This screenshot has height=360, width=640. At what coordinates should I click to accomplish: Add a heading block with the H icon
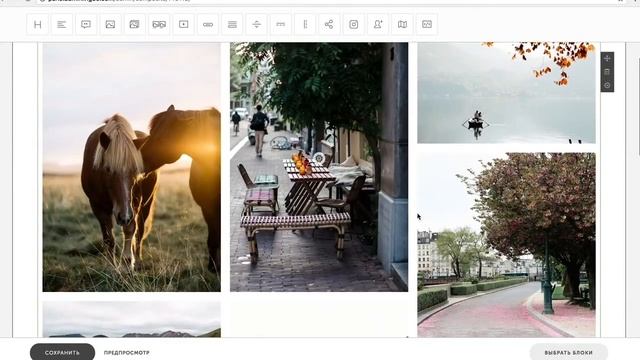[x=38, y=24]
